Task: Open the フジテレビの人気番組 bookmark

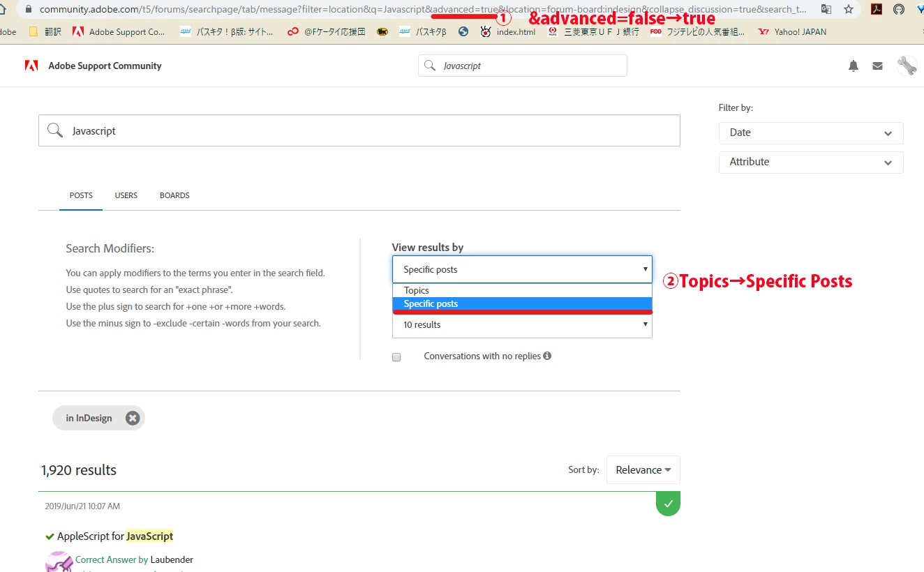Action: tap(696, 31)
